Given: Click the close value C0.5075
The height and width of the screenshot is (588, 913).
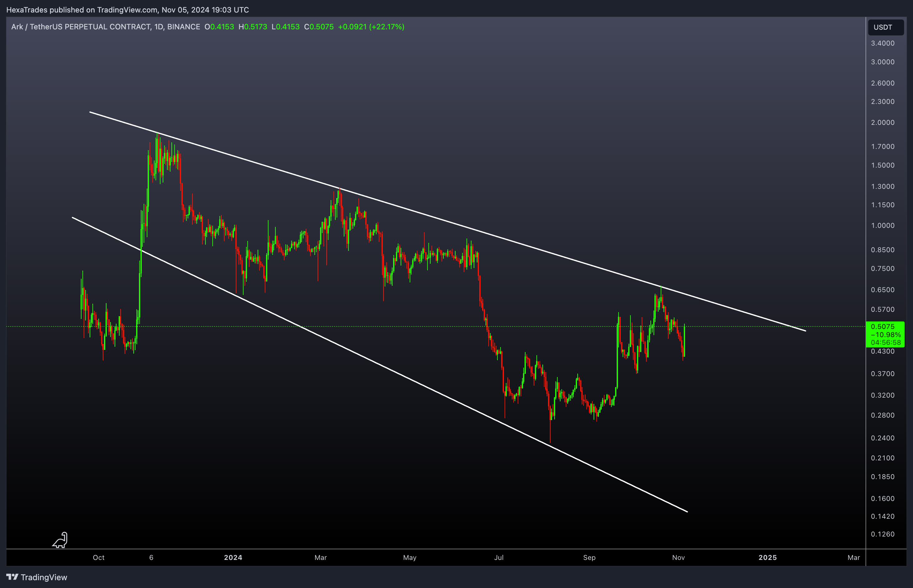Looking at the screenshot, I should [318, 27].
